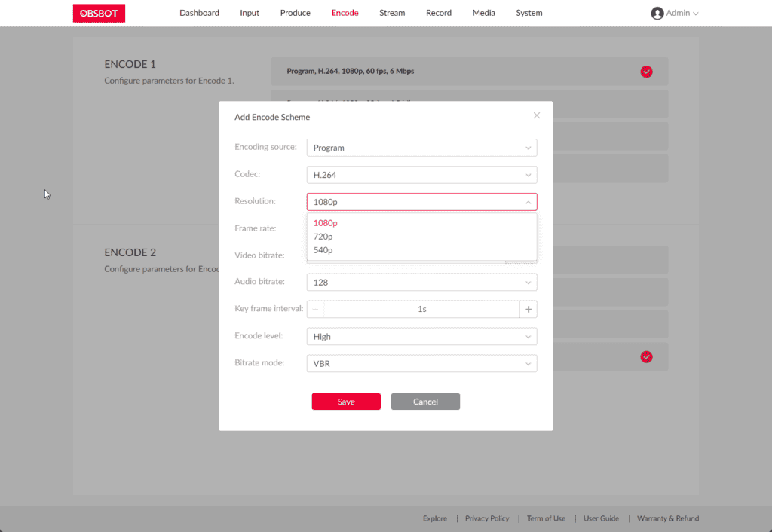Switch to the Stream tab
The height and width of the screenshot is (532, 772).
[x=392, y=13]
